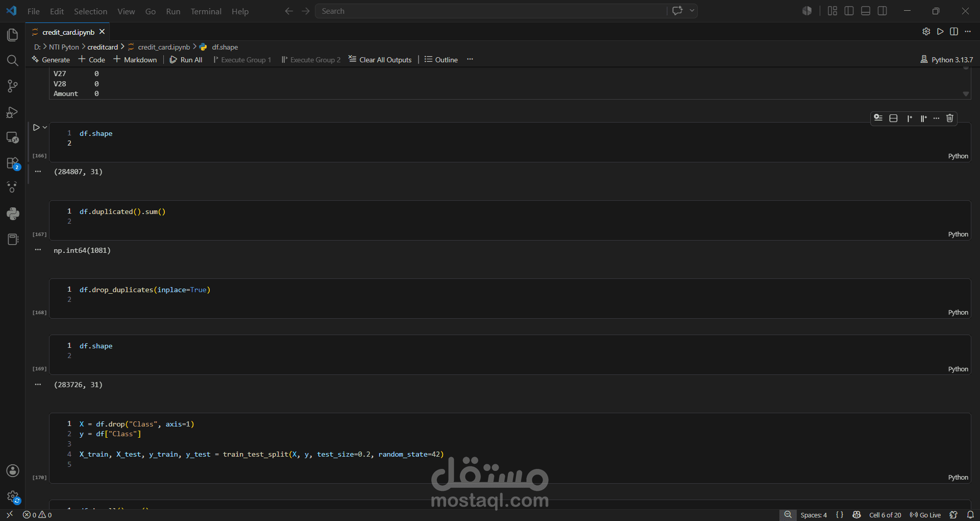Viewport: 980px width, 521px height.
Task: Split the cell from cell toolbar
Action: point(893,118)
